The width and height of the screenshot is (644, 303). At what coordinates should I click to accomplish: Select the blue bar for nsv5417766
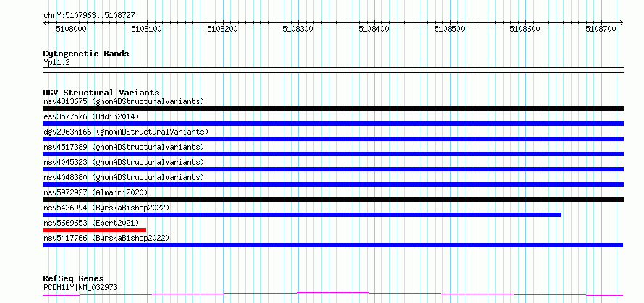(x=333, y=245)
